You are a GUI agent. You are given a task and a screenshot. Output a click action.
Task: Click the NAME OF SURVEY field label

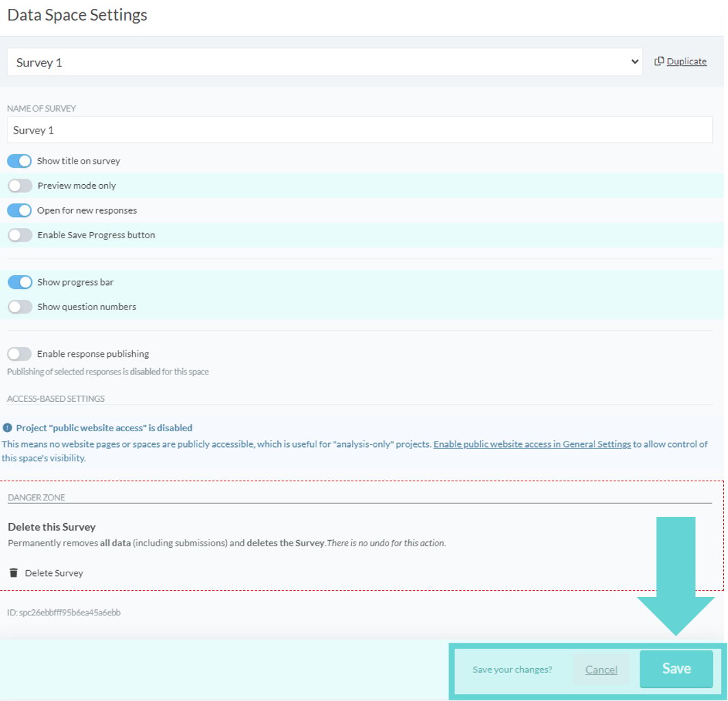pyautogui.click(x=41, y=109)
